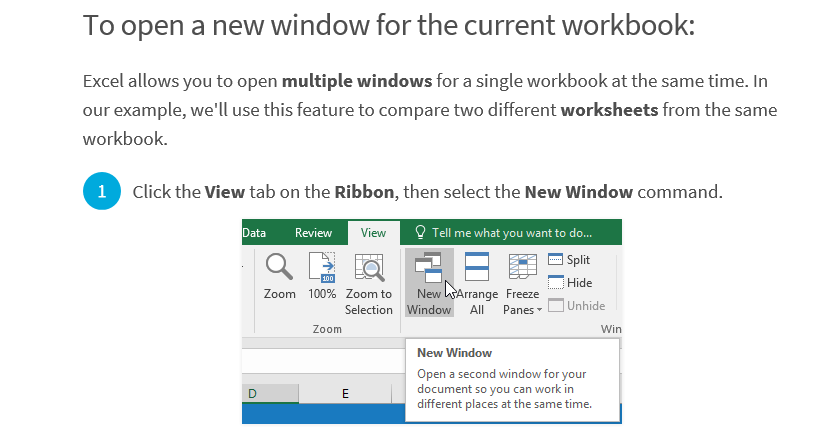The image size is (820, 427).
Task: Click the Split command
Action: pyautogui.click(x=569, y=260)
